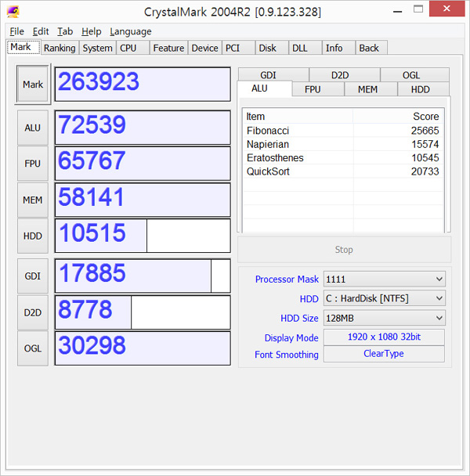Viewport: 470px width, 476px height.
Task: Click the OGL score 30298
Action: 143,348
